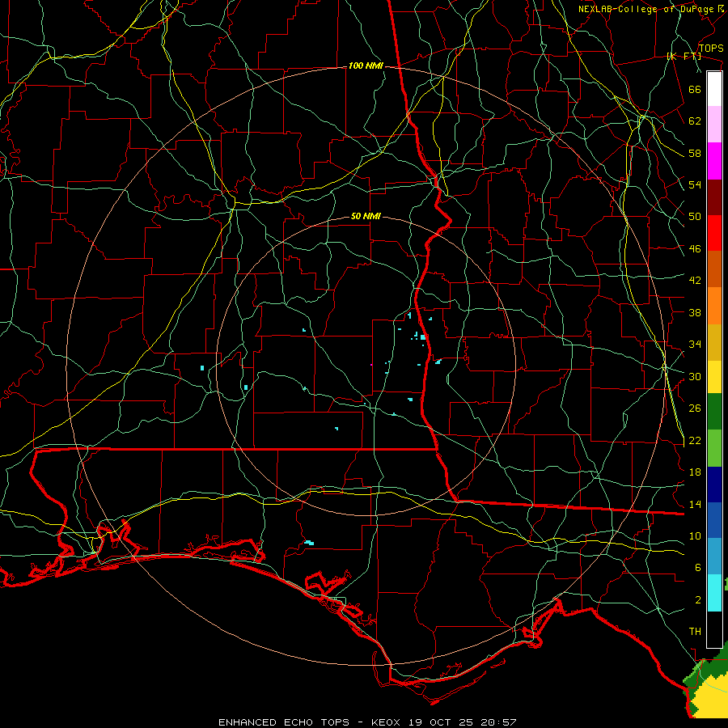The height and width of the screenshot is (728, 728).
Task: Click the magenta swatch near 58
Action: click(714, 161)
